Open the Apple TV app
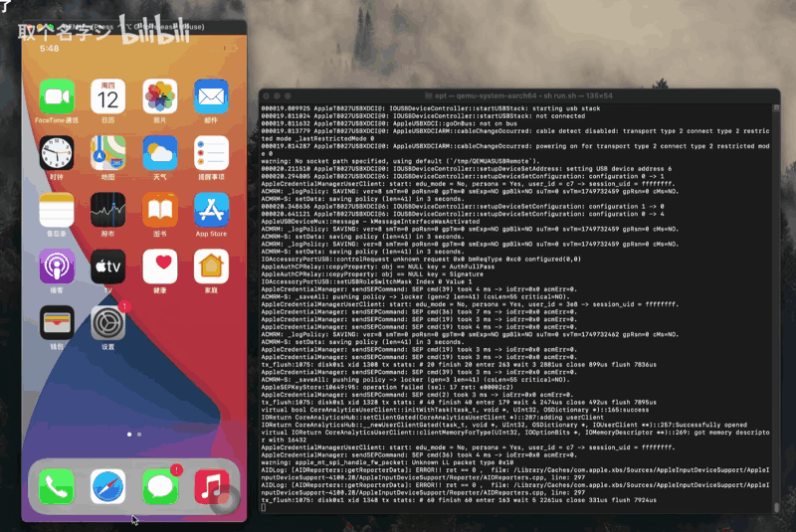 click(107, 266)
